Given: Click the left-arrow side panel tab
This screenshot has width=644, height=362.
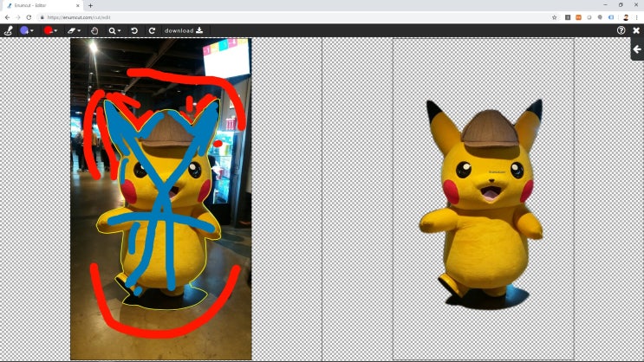Looking at the screenshot, I should (x=637, y=49).
